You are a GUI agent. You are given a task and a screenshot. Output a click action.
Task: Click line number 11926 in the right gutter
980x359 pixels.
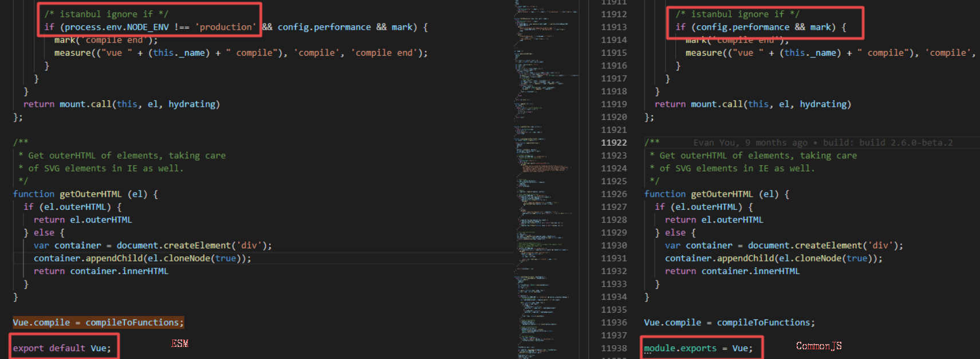(613, 194)
